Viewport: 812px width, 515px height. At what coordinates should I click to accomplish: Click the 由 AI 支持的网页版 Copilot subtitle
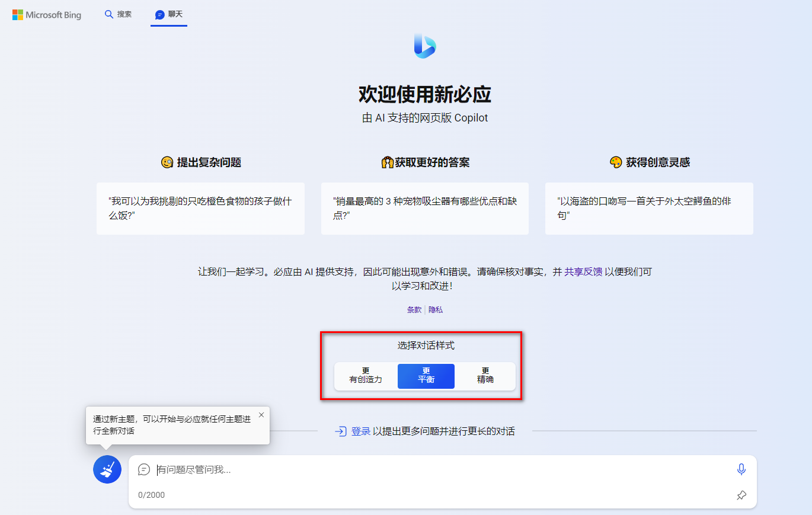point(425,118)
